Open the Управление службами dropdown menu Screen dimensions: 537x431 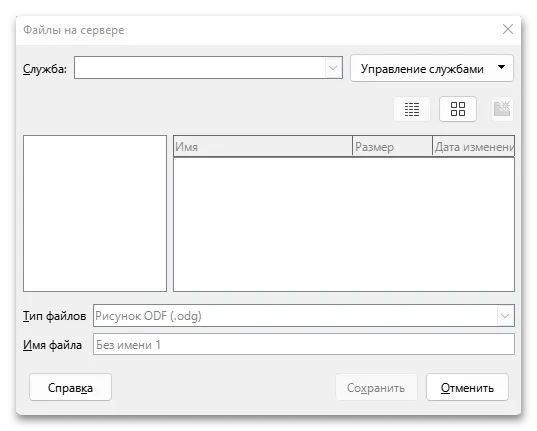point(432,68)
